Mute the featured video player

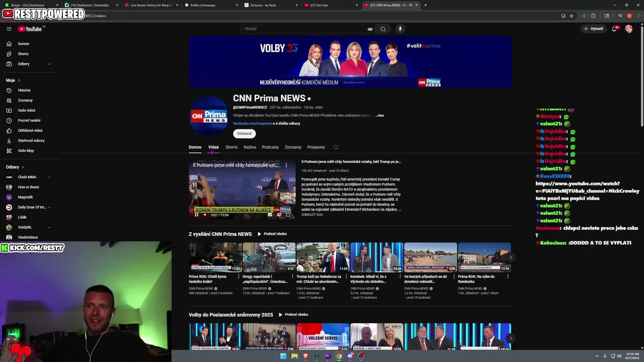pyautogui.click(x=205, y=215)
